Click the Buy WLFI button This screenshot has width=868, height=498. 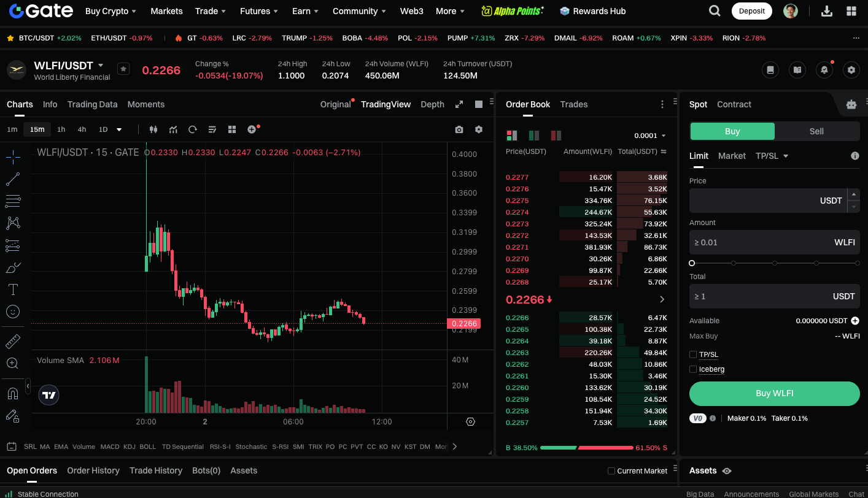pos(775,394)
